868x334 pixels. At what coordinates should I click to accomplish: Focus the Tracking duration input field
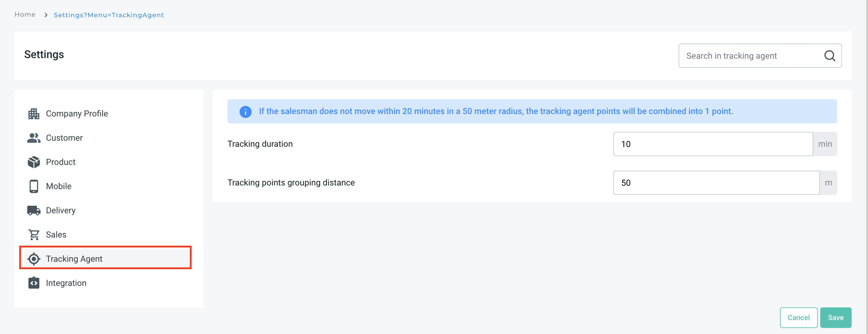[713, 144]
